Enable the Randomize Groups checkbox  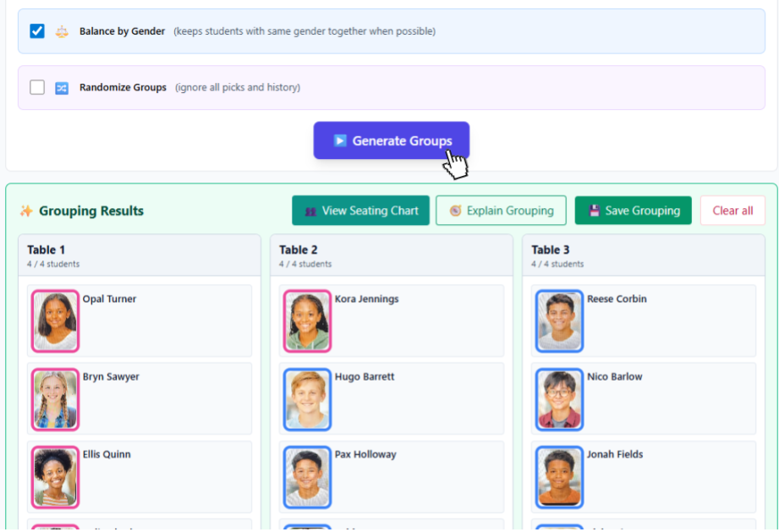coord(37,87)
